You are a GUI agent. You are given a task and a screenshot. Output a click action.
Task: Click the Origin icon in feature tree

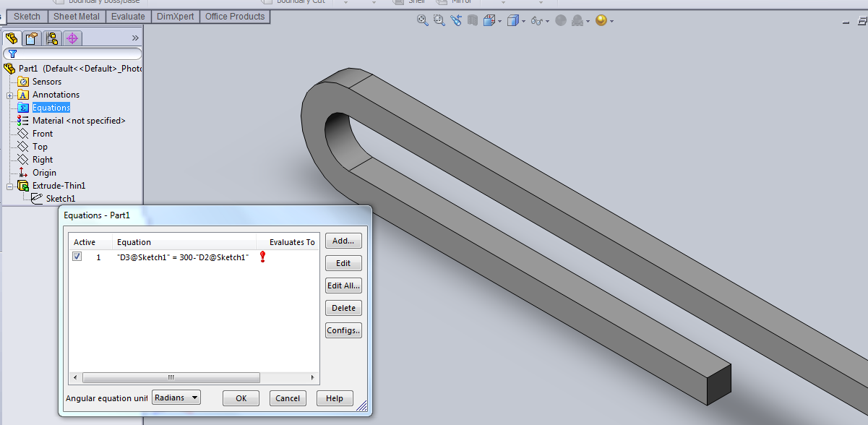(x=23, y=173)
